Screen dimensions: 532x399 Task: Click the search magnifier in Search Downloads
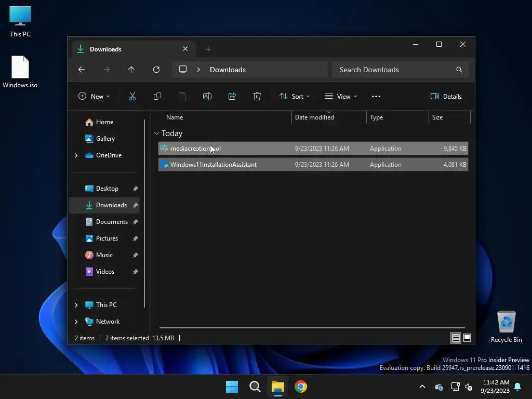point(459,70)
